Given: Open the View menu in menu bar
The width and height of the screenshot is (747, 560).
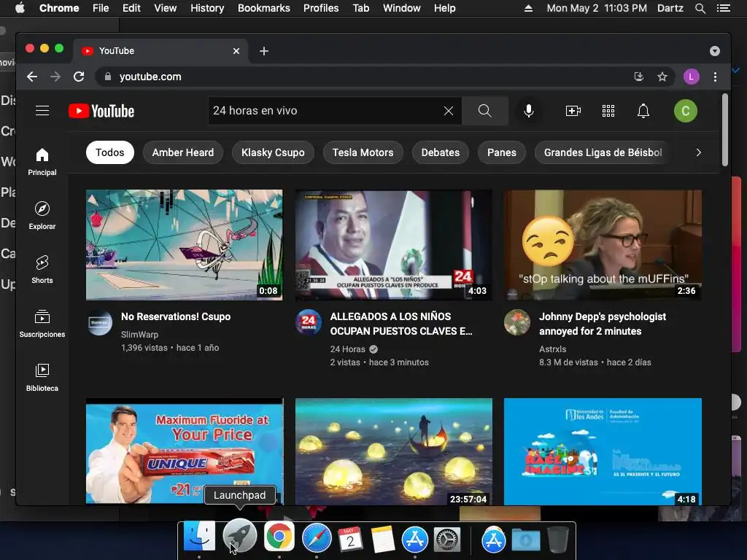Looking at the screenshot, I should (166, 8).
